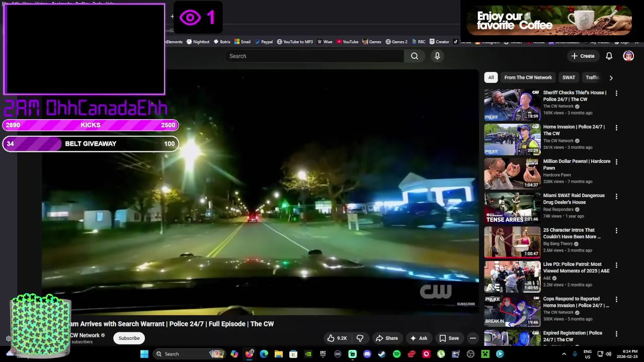Open Spotify from the taskbar
Viewport: 644px width, 362px height.
[x=396, y=354]
